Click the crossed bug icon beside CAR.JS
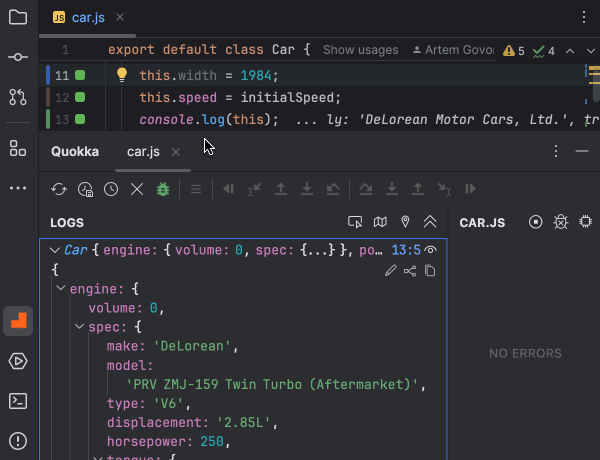Screen dimensions: 600x460 click(561, 222)
